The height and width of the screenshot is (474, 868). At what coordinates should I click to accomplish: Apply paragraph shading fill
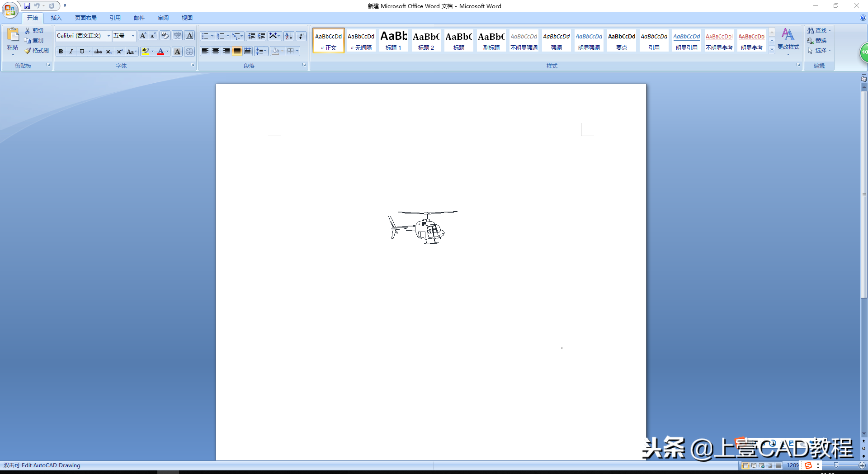coord(275,51)
